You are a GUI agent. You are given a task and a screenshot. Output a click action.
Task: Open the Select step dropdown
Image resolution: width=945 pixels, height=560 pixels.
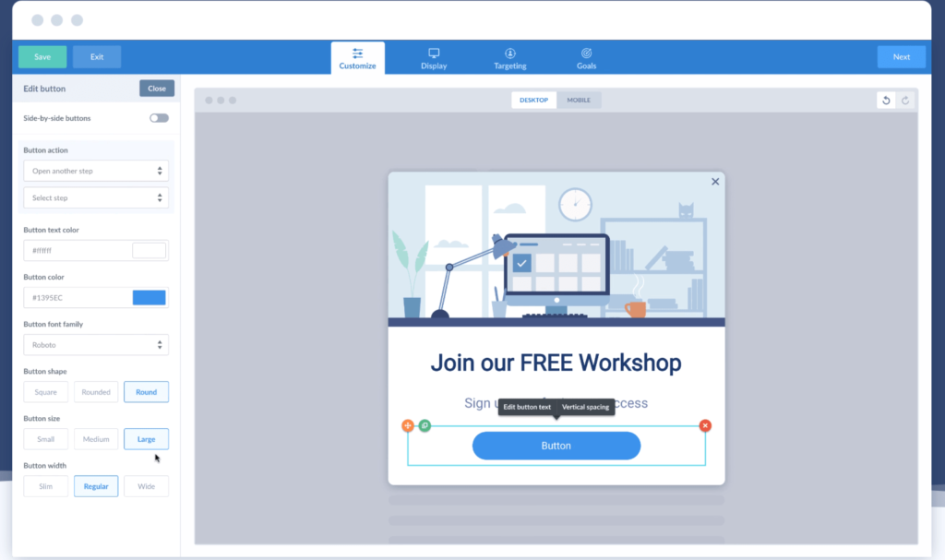point(96,197)
